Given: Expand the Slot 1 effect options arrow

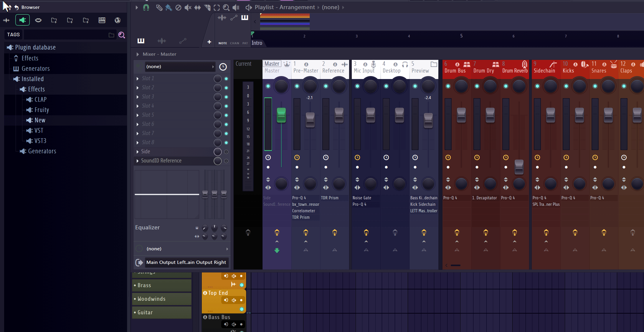Looking at the screenshot, I should pyautogui.click(x=137, y=78).
